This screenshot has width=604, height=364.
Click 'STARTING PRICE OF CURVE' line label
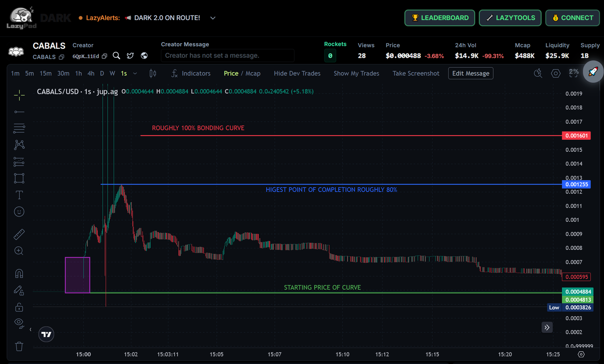click(322, 288)
